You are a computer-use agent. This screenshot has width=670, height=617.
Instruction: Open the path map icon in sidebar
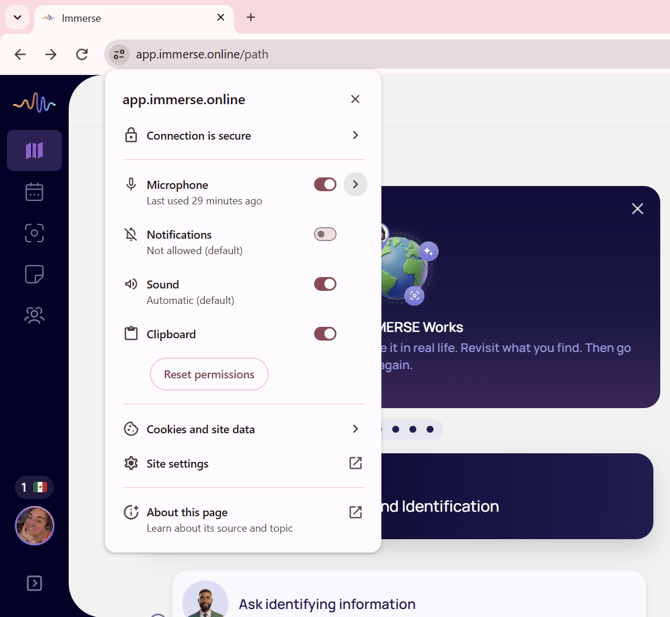tap(34, 150)
